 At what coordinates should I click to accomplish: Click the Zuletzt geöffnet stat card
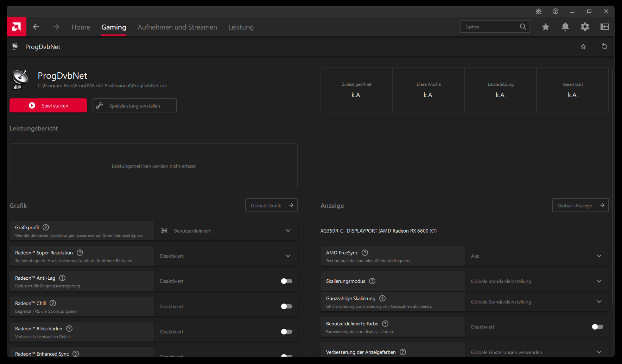point(356,90)
